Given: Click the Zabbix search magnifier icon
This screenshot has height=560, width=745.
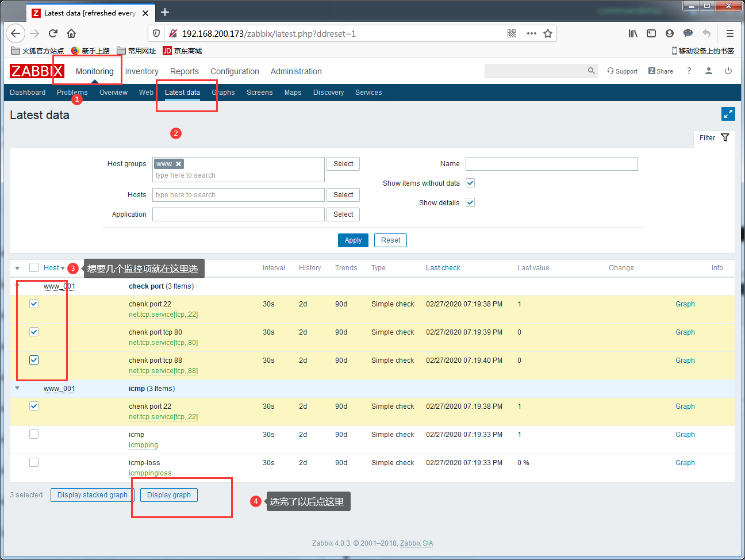Looking at the screenshot, I should point(591,71).
